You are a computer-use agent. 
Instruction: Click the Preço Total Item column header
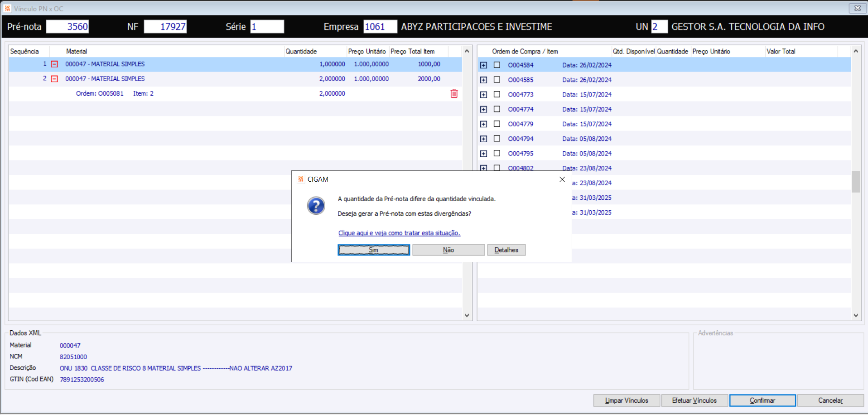click(x=418, y=51)
